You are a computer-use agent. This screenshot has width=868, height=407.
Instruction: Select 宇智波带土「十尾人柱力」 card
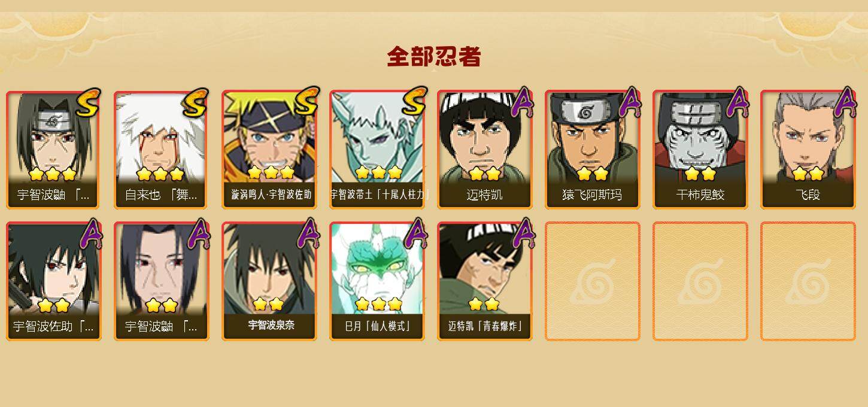[377, 150]
